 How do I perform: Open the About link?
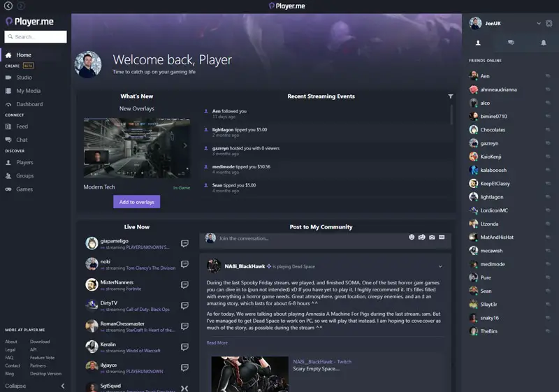[10, 342]
